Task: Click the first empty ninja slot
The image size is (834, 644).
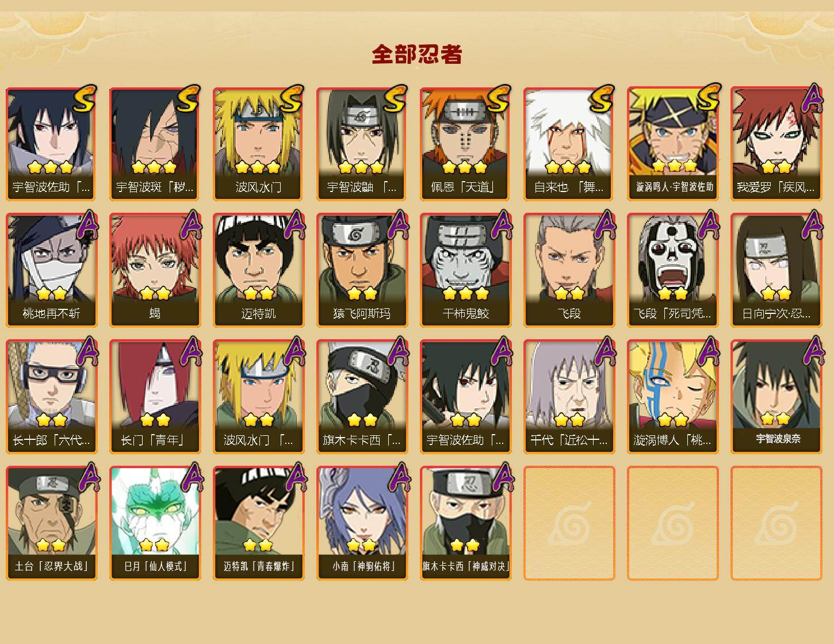Action: [x=569, y=523]
